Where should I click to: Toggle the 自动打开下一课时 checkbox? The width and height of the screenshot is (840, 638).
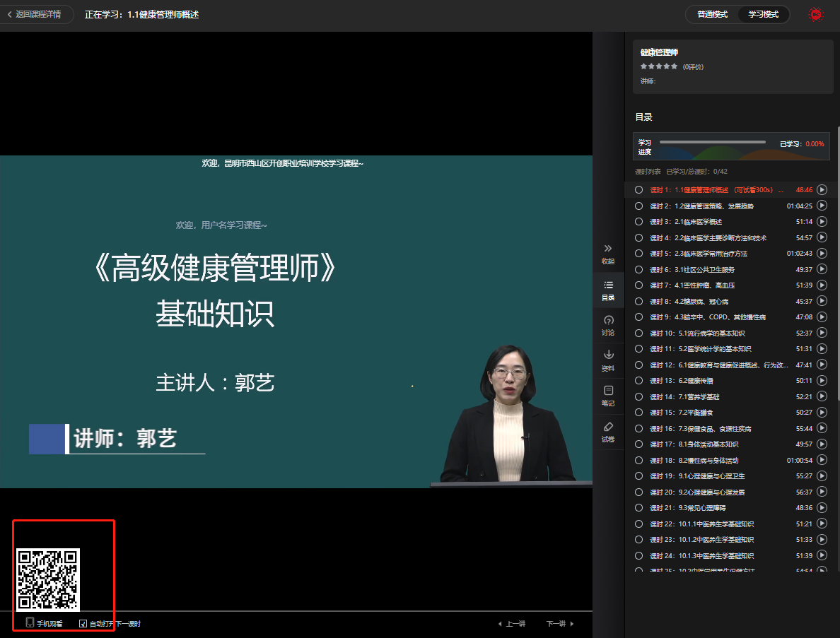83,624
